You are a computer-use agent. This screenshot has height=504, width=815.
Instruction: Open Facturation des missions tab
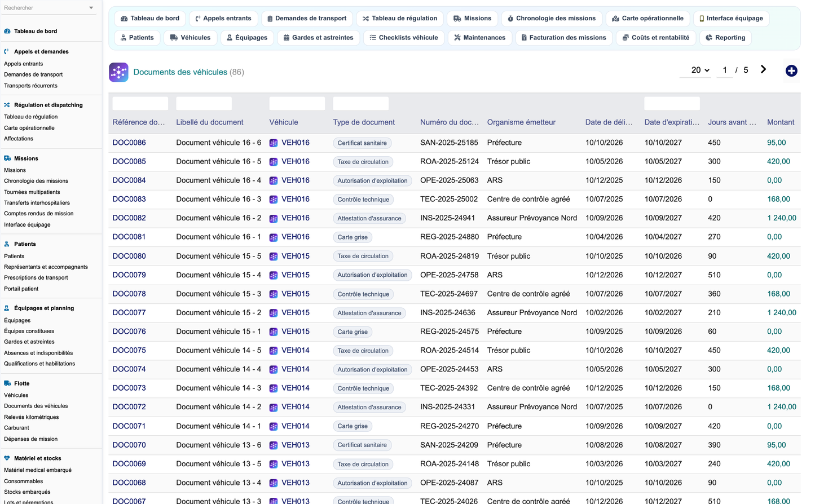[564, 38]
